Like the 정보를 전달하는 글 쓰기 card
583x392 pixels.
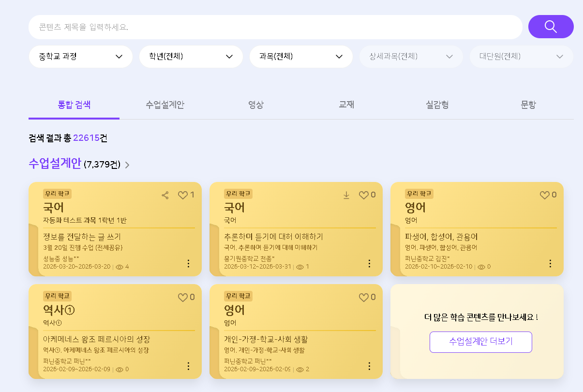coord(183,195)
